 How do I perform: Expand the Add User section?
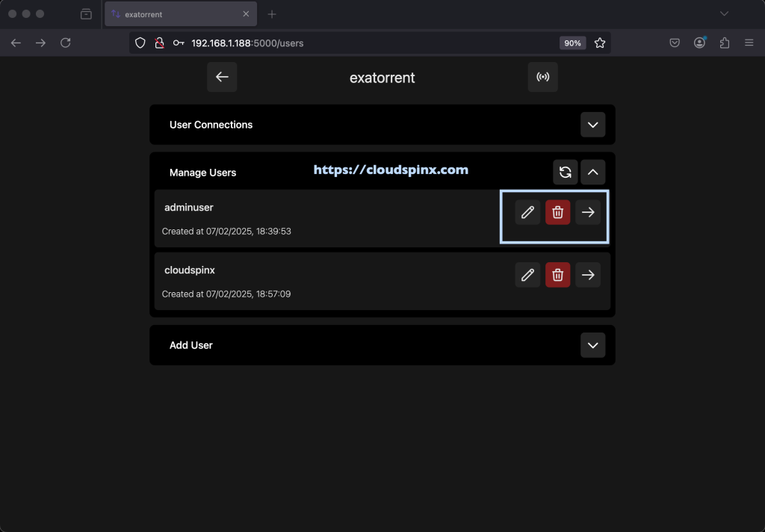coord(592,345)
